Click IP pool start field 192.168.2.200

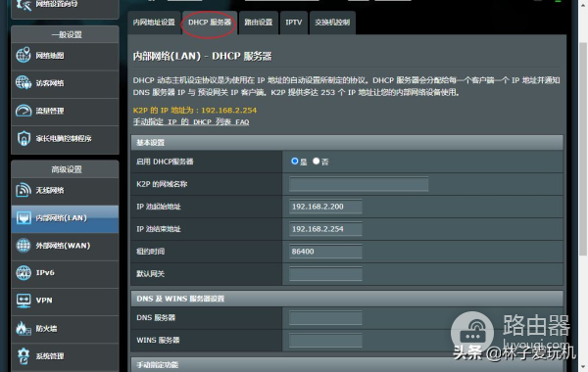pos(325,207)
